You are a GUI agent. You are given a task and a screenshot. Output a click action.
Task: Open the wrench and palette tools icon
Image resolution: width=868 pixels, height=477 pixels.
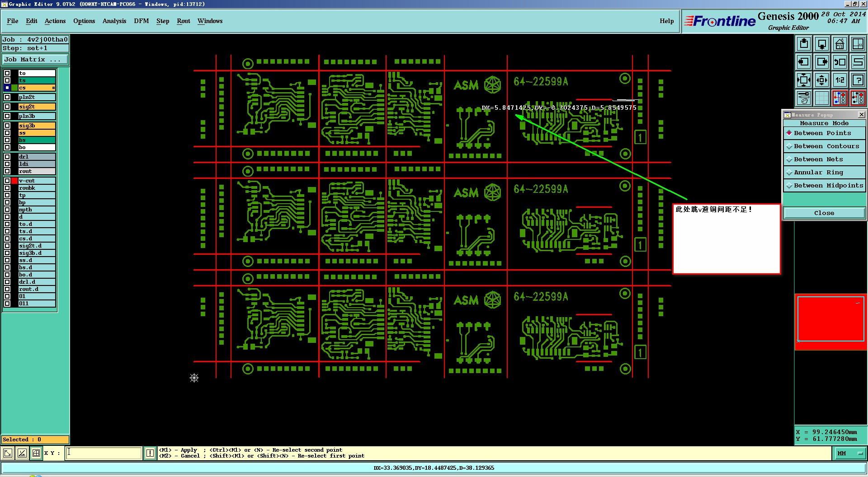[804, 98]
